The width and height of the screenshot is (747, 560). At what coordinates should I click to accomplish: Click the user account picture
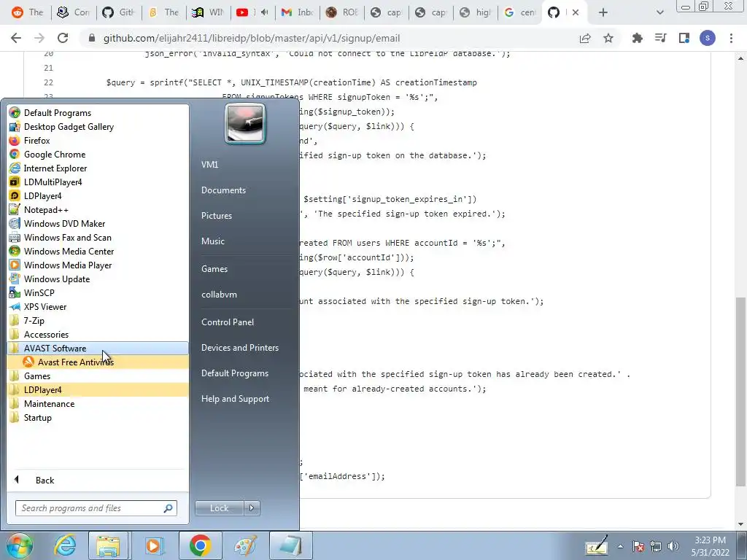[x=245, y=123]
